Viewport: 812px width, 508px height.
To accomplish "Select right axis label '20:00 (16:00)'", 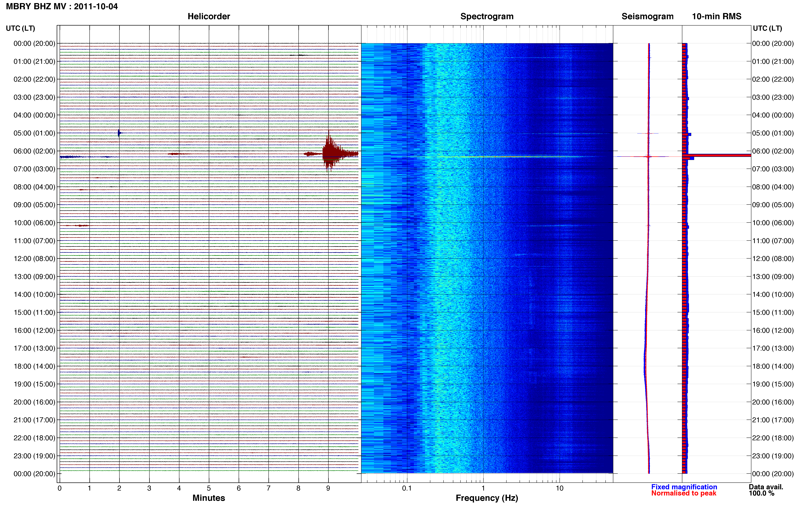I will (x=773, y=402).
